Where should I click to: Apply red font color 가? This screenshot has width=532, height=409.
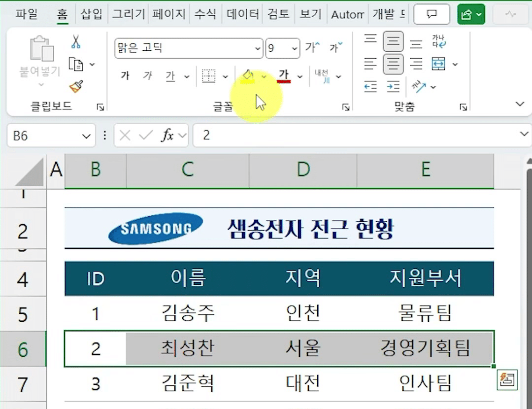click(284, 76)
